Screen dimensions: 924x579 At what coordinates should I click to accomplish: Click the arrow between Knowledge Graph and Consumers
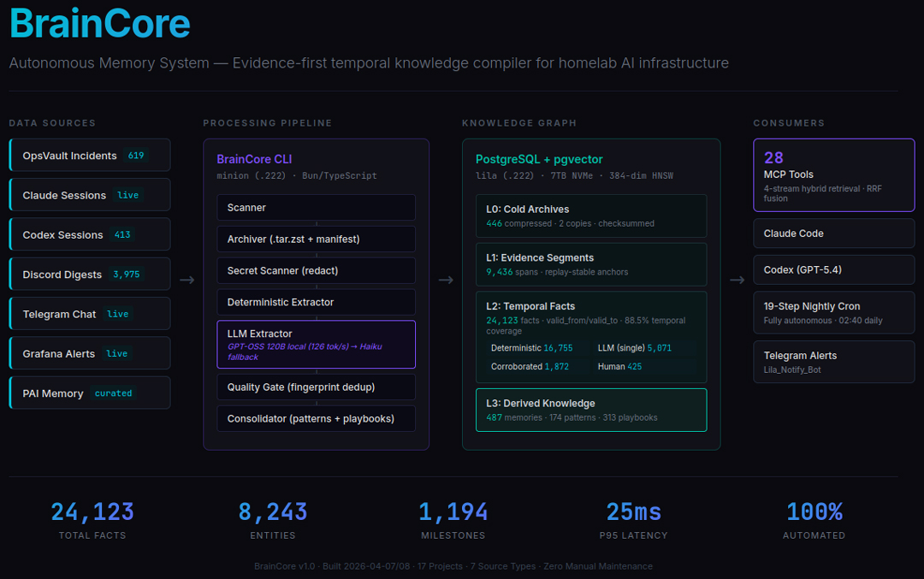[x=737, y=278]
